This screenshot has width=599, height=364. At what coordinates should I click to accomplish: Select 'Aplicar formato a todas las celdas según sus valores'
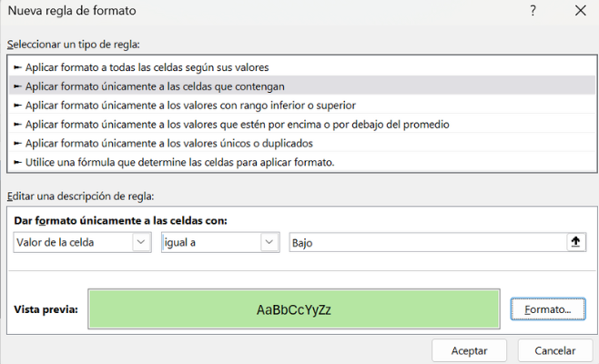click(x=302, y=67)
